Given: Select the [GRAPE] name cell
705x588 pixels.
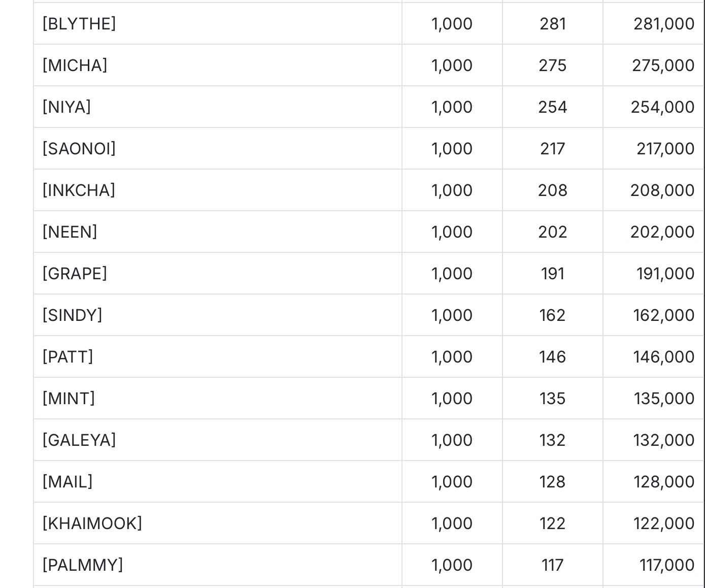Looking at the screenshot, I should pyautogui.click(x=218, y=273).
